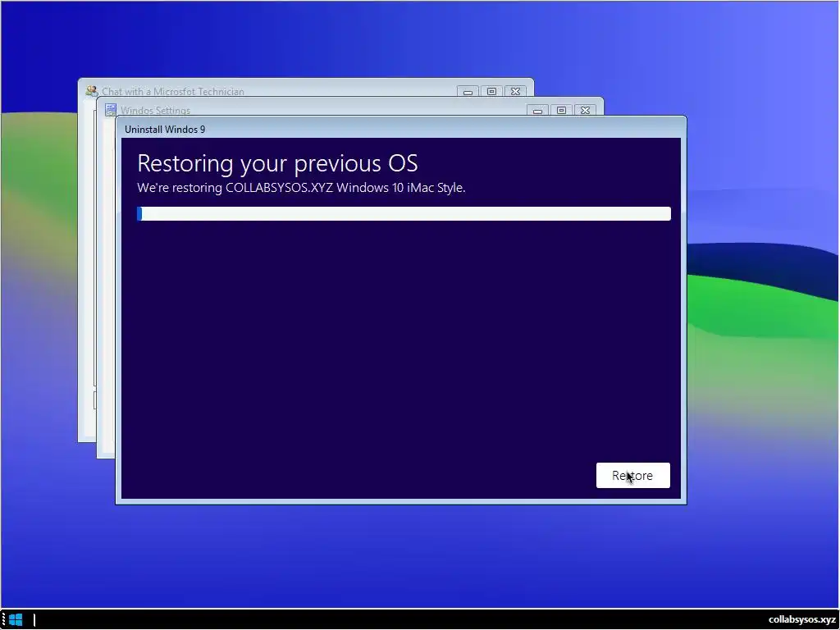This screenshot has width=840, height=630.
Task: Click the 'Restoring your previous OS' heading
Action: [277, 163]
